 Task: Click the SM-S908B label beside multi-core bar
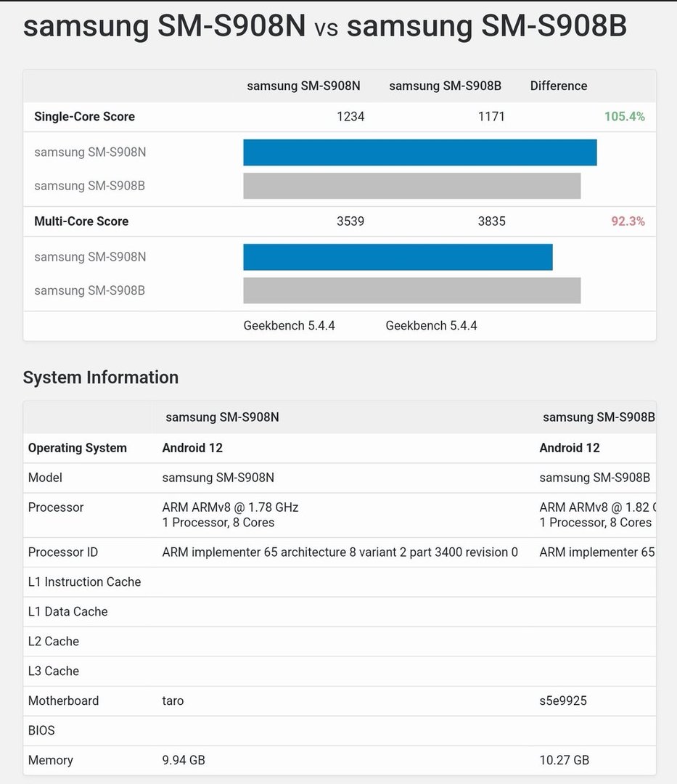coord(89,290)
